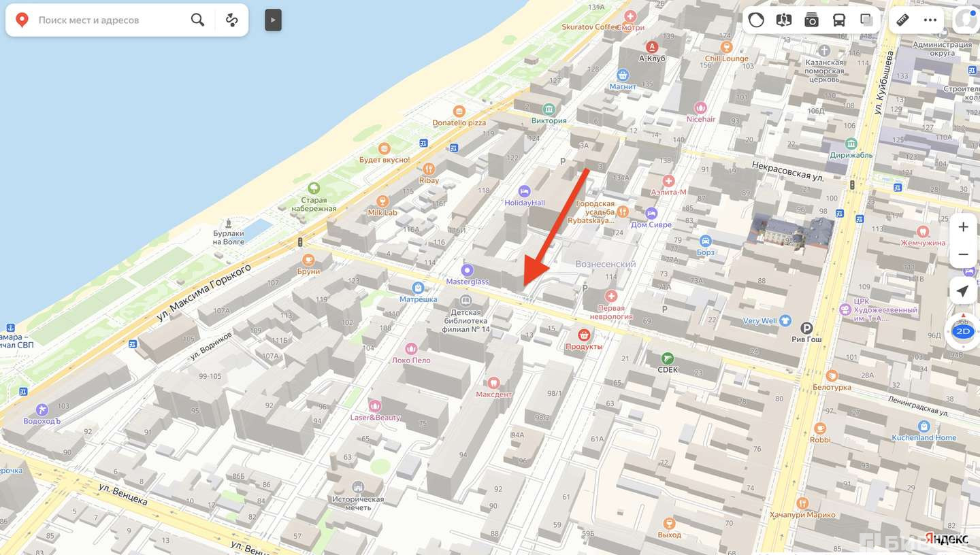Toggle the traffic layer icon
The image size is (980, 555).
(x=756, y=20)
